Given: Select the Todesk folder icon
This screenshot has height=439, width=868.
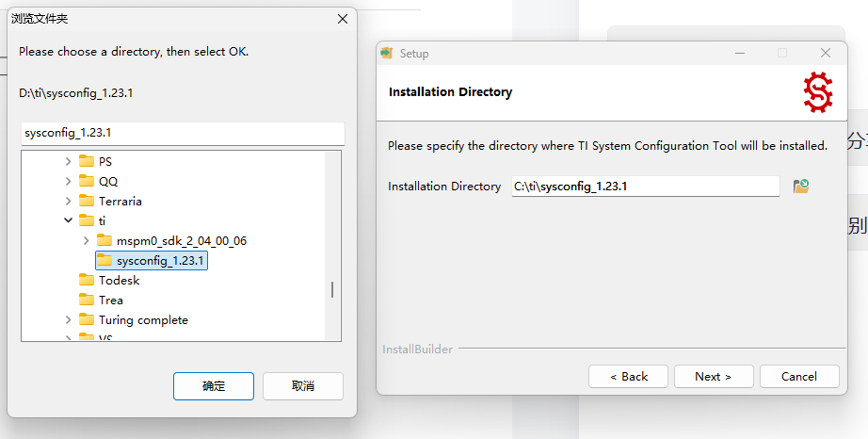Looking at the screenshot, I should 87,280.
